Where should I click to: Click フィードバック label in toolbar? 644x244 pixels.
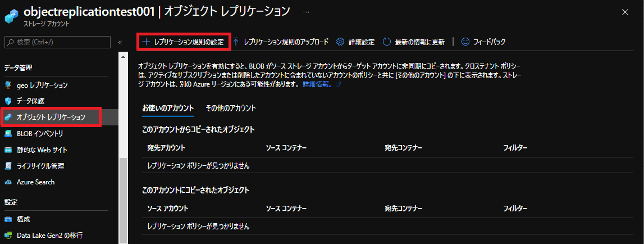489,42
